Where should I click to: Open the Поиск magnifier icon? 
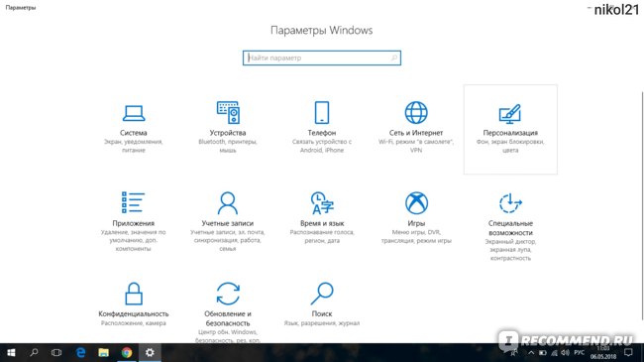pyautogui.click(x=322, y=293)
